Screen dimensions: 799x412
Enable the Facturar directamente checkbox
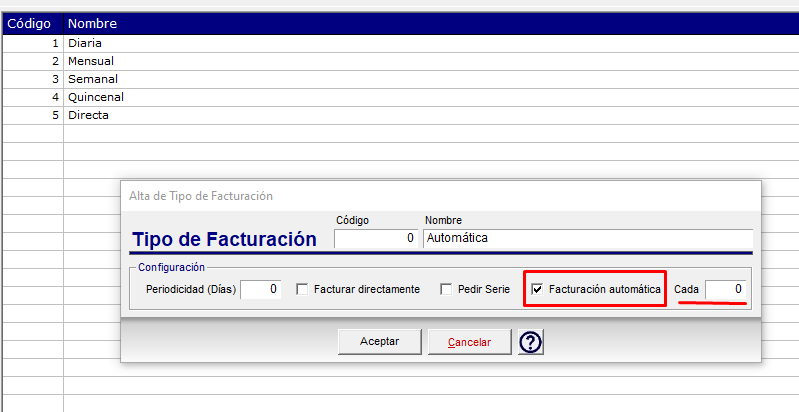pyautogui.click(x=302, y=290)
